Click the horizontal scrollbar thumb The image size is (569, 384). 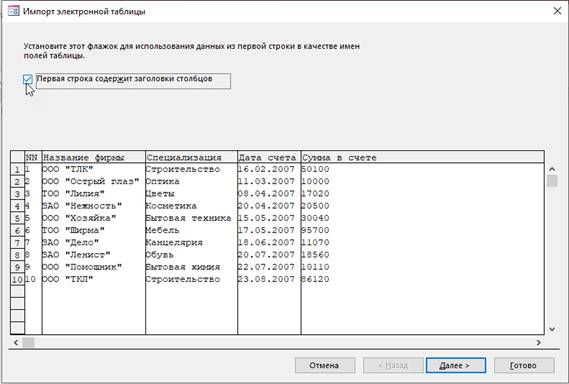(28, 342)
